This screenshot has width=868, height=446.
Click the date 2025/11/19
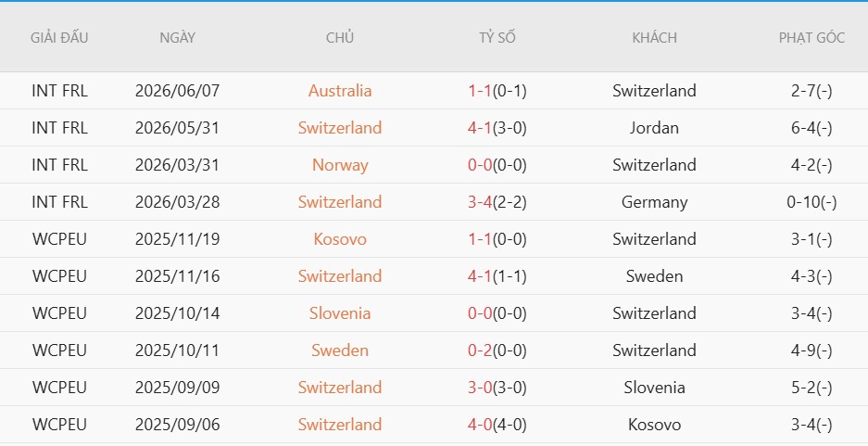click(177, 239)
